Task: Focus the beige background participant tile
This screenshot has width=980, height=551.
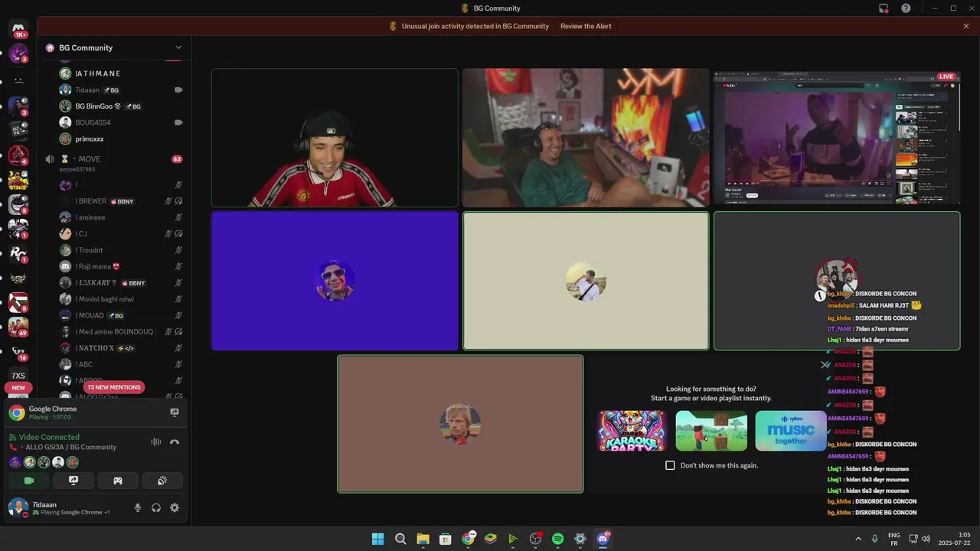Action: click(x=586, y=281)
